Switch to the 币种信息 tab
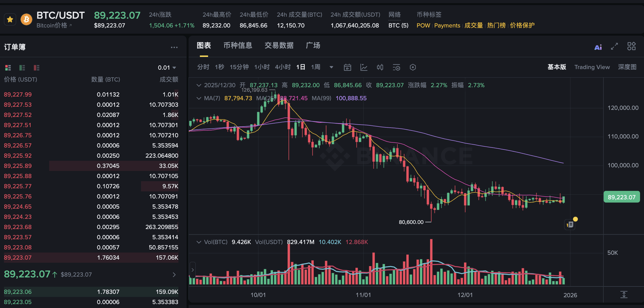The width and height of the screenshot is (644, 308). point(238,46)
